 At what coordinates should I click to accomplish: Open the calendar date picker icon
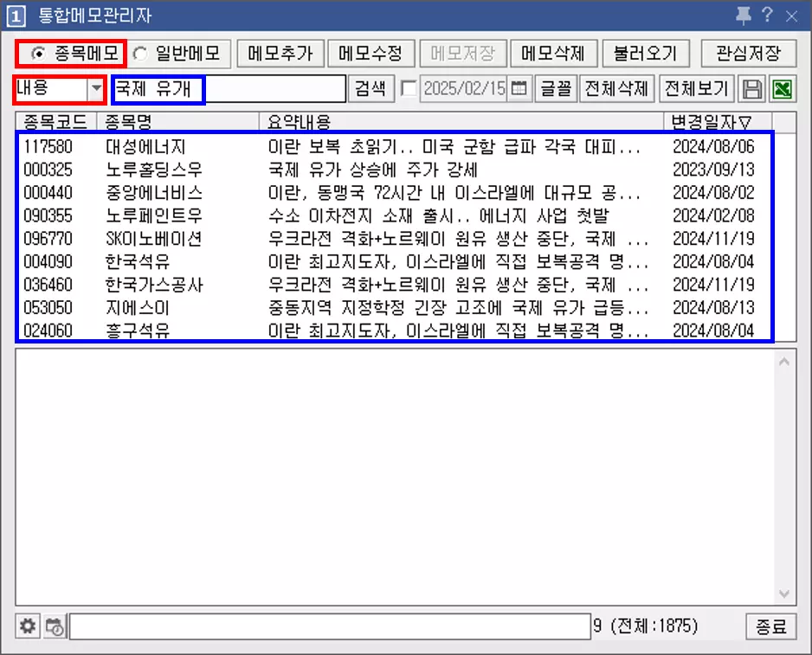click(x=519, y=88)
